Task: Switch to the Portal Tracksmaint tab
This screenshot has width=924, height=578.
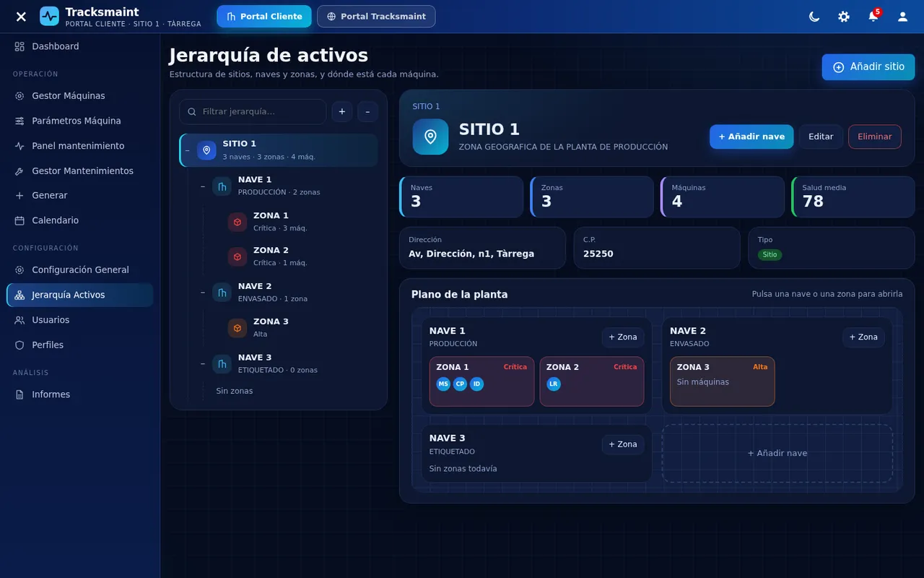Action: point(376,17)
